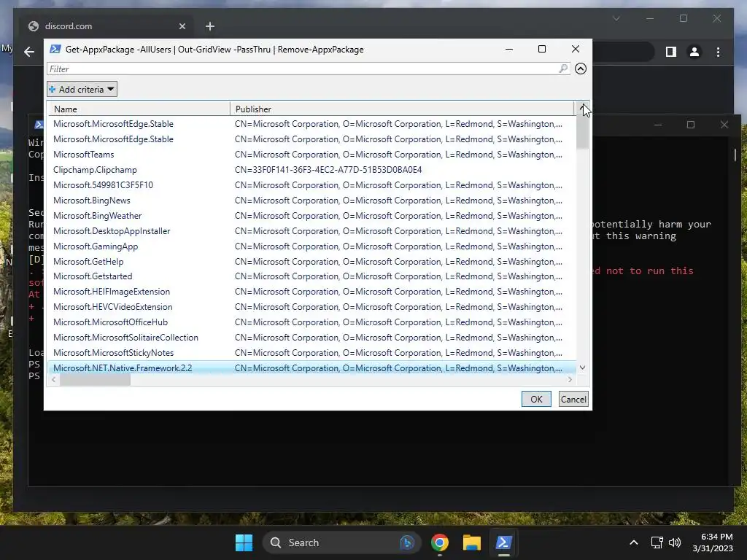Select Microsoft.BingWeather package
The width and height of the screenshot is (747, 560).
[x=311, y=216]
